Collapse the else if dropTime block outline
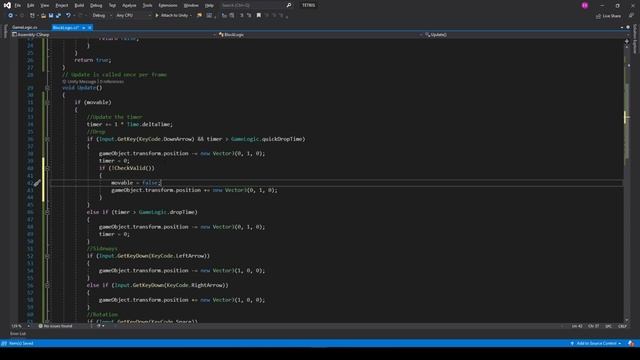Screen dimensions: 640x360 click(47, 212)
